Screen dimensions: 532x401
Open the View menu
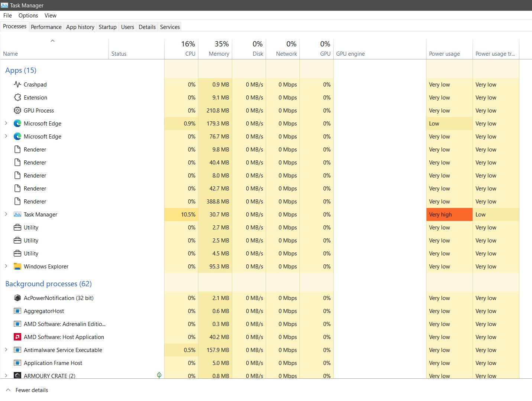pyautogui.click(x=51, y=15)
